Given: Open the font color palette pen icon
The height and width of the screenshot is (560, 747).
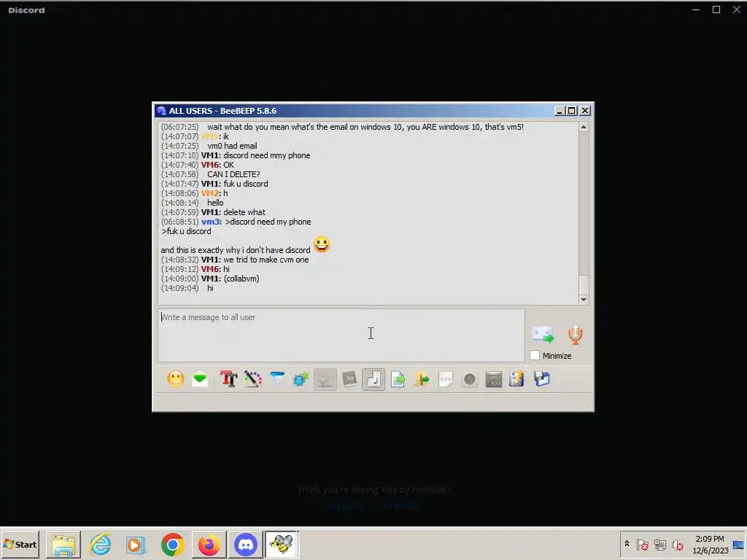Looking at the screenshot, I should tap(253, 379).
